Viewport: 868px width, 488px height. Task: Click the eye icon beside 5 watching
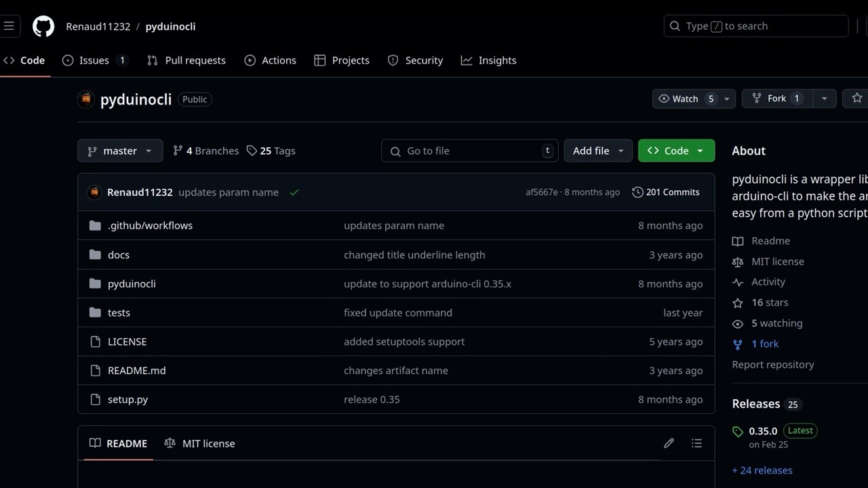click(738, 323)
